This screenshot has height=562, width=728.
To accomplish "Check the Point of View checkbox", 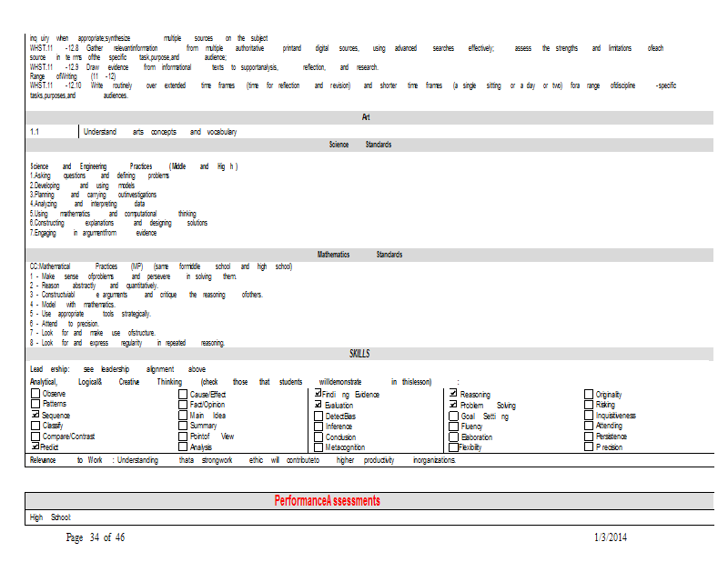I will pos(183,437).
